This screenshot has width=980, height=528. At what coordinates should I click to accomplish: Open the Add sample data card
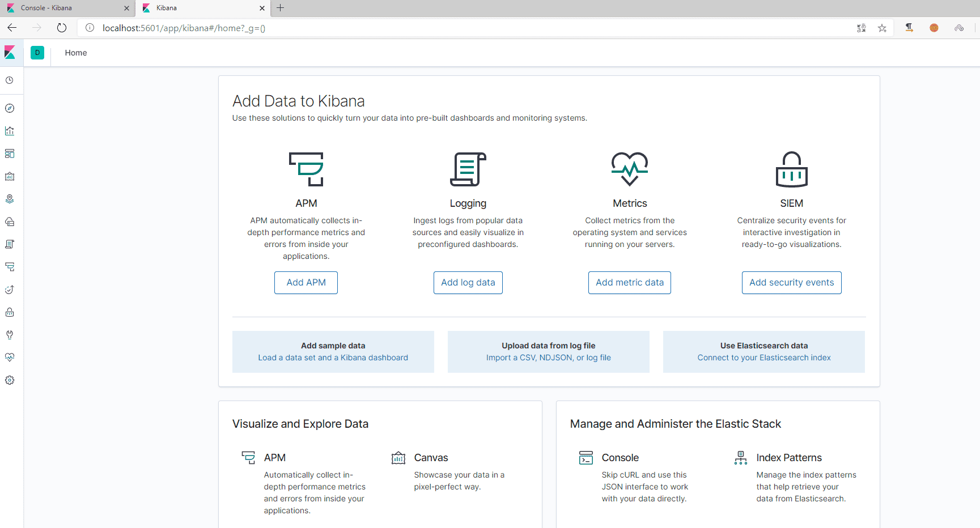[333, 352]
